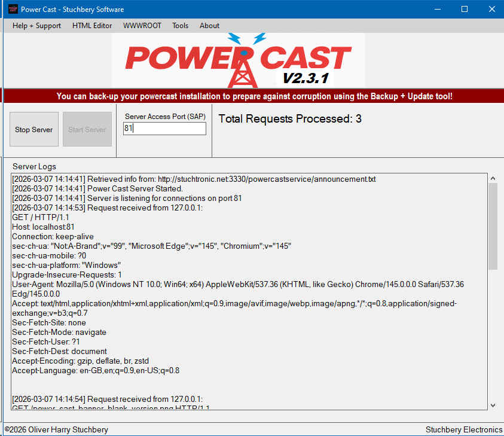Screen dimensions: 504x436
Task: Open the HTML Editor menu
Action: [x=92, y=26]
